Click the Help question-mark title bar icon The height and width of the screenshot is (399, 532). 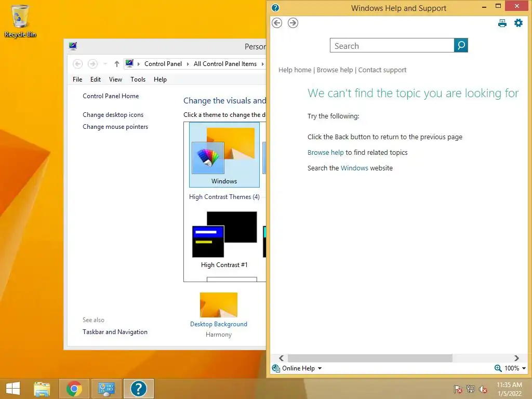coord(275,8)
